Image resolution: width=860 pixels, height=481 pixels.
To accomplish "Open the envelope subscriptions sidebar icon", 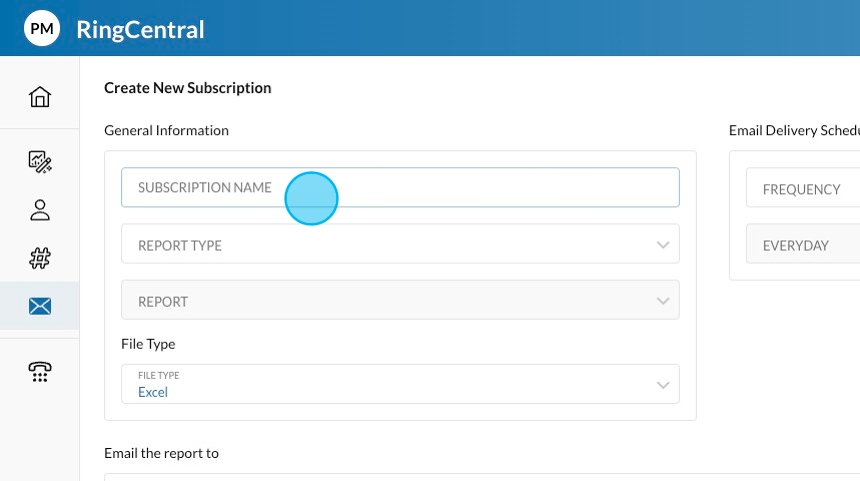I will [40, 306].
